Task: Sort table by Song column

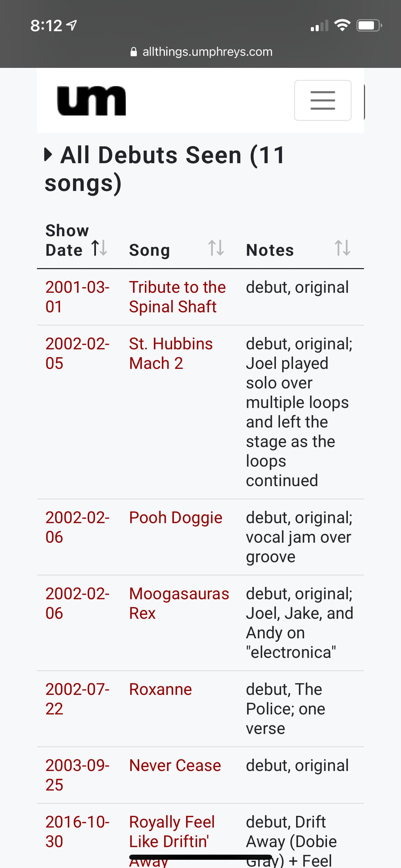Action: tap(216, 248)
